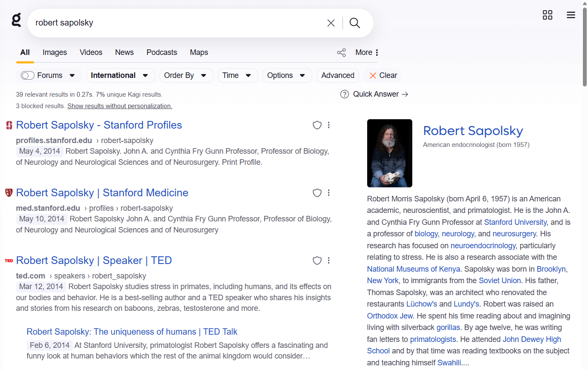Click the Kagi logo icon
Image resolution: width=588 pixels, height=370 pixels.
pyautogui.click(x=16, y=20)
